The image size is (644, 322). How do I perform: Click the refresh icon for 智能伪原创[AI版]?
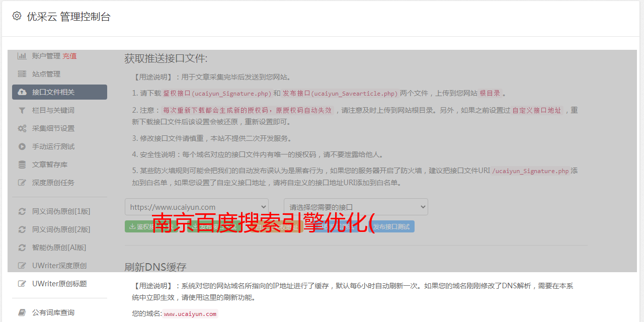(22, 248)
